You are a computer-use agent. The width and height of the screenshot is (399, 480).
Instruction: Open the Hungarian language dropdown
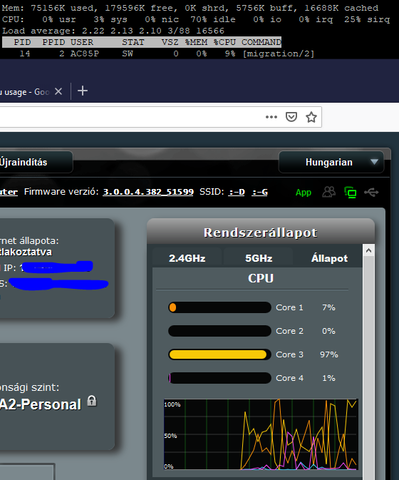pos(331,162)
